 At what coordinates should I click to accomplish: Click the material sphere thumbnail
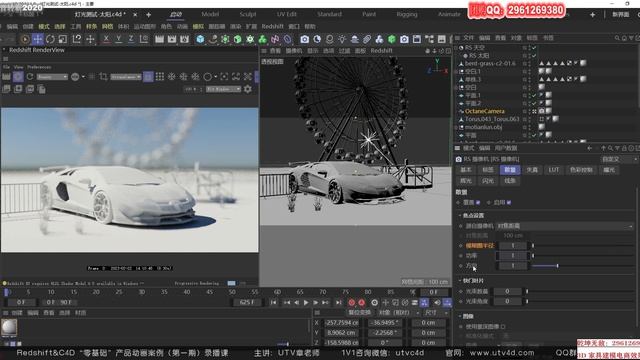[x=9, y=327]
